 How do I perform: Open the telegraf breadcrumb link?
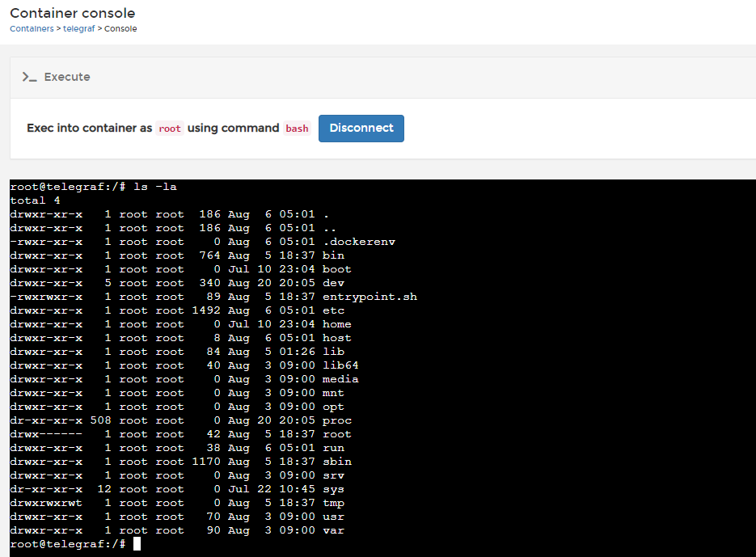(x=79, y=28)
